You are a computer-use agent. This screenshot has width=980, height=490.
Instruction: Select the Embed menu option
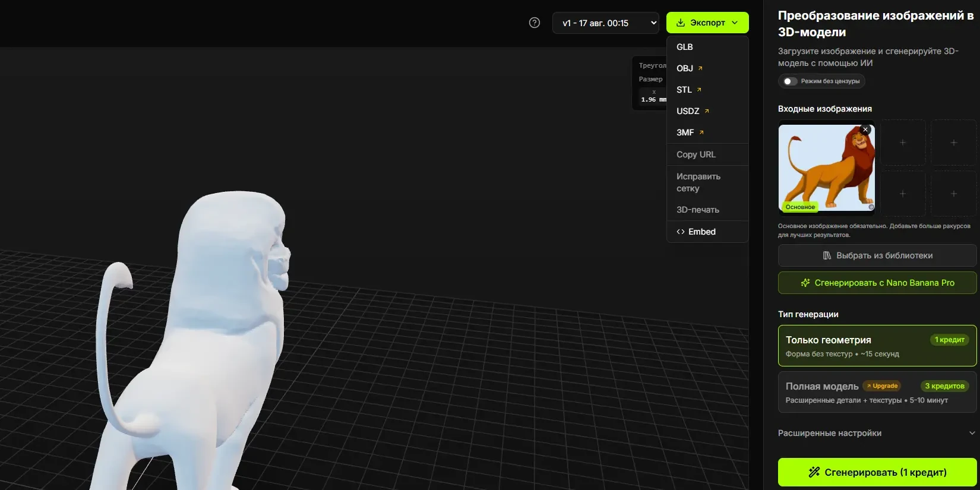pyautogui.click(x=707, y=232)
